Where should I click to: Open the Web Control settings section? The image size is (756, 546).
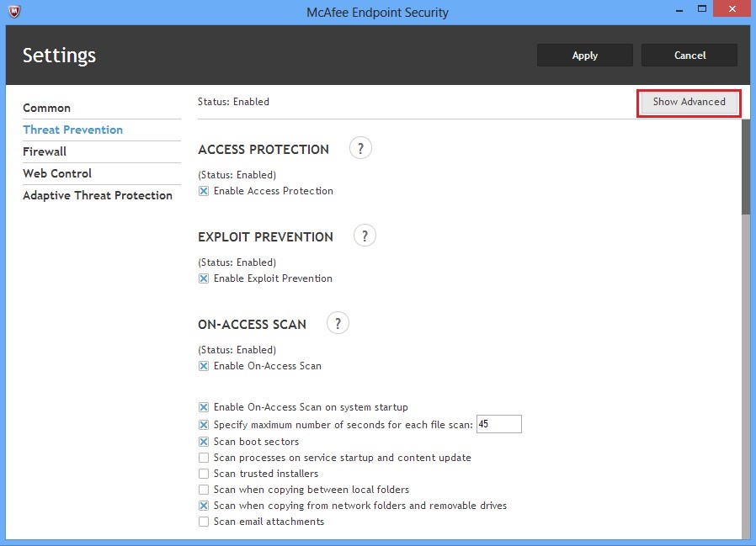[x=57, y=173]
